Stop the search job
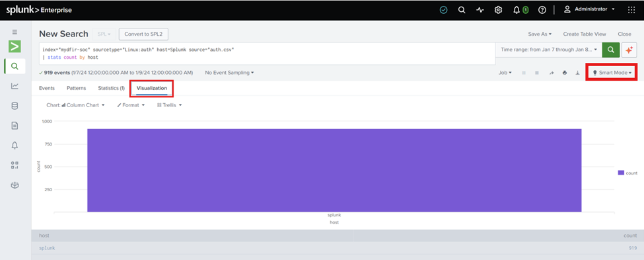The width and height of the screenshot is (644, 260). click(x=537, y=73)
